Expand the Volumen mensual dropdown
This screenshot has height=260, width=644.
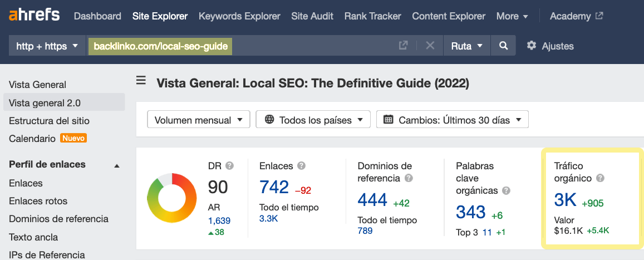198,120
